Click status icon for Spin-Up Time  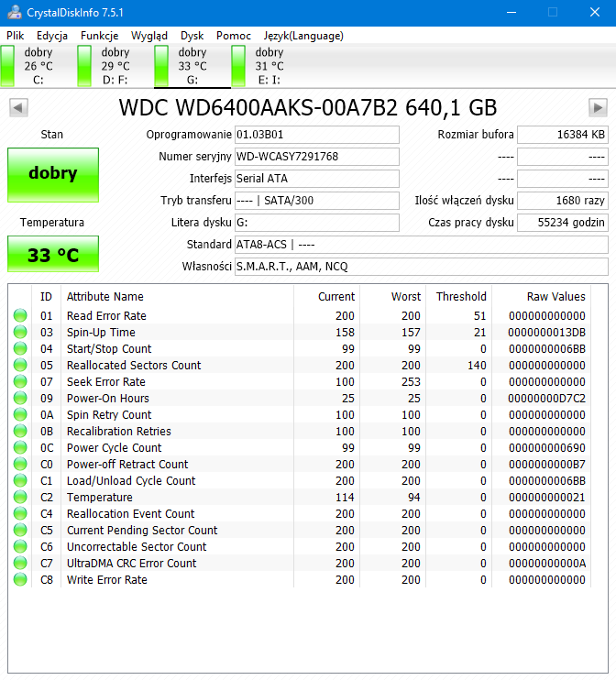(20, 332)
